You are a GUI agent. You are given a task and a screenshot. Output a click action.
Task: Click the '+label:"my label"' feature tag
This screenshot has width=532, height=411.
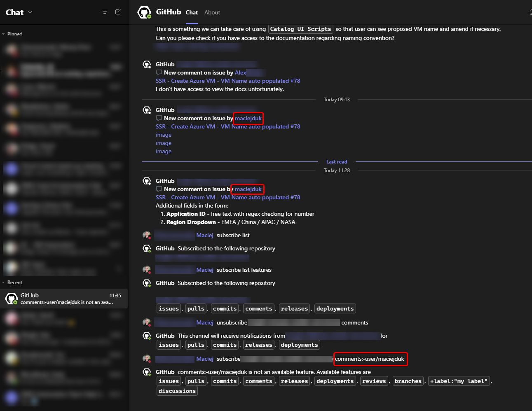459,381
